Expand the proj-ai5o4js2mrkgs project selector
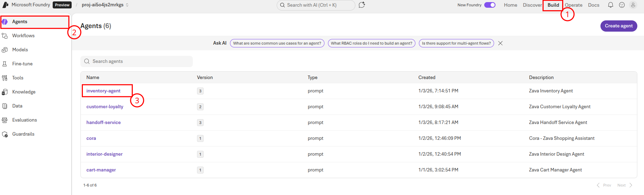This screenshot has width=644, height=195. pyautogui.click(x=105, y=5)
